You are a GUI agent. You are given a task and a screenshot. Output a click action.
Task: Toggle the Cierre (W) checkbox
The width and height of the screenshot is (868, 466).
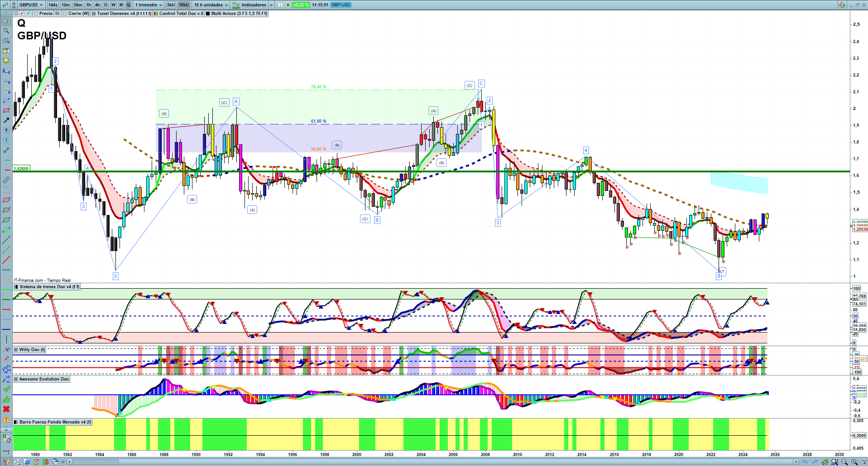click(65, 14)
